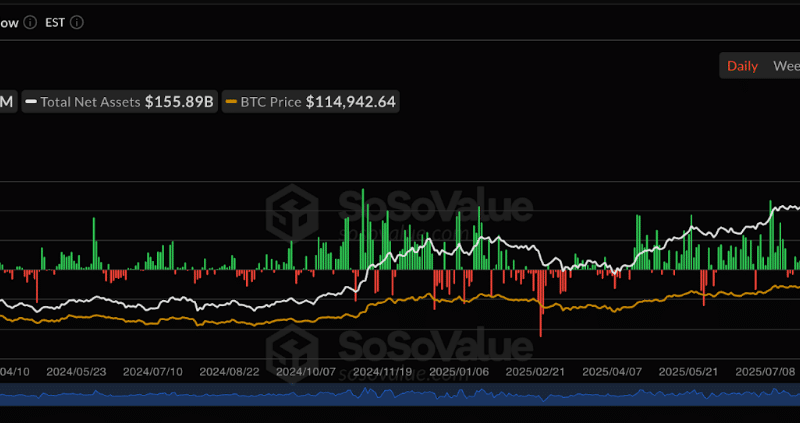Toggle the partially visible legend ending in M
Viewport: 800px width, 423px height.
point(7,102)
